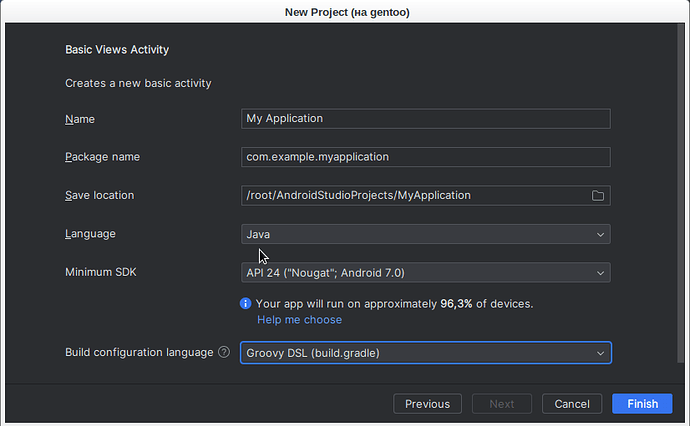Click the Cancel button
690x426 pixels.
(x=572, y=404)
